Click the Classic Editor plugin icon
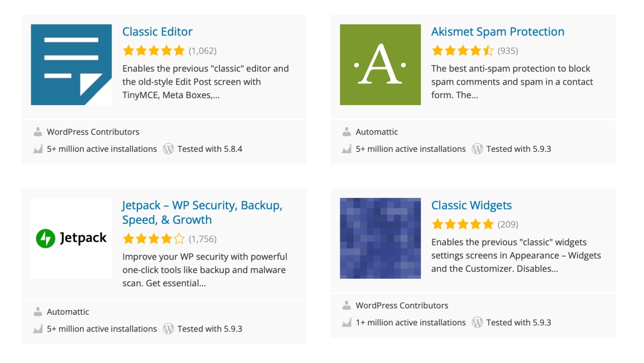 point(71,64)
